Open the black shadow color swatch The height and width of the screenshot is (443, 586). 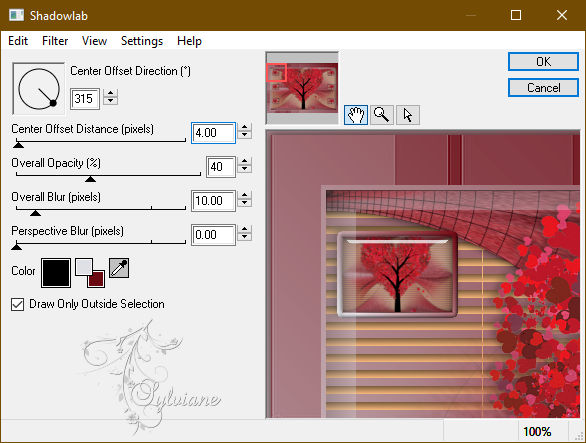pyautogui.click(x=56, y=273)
